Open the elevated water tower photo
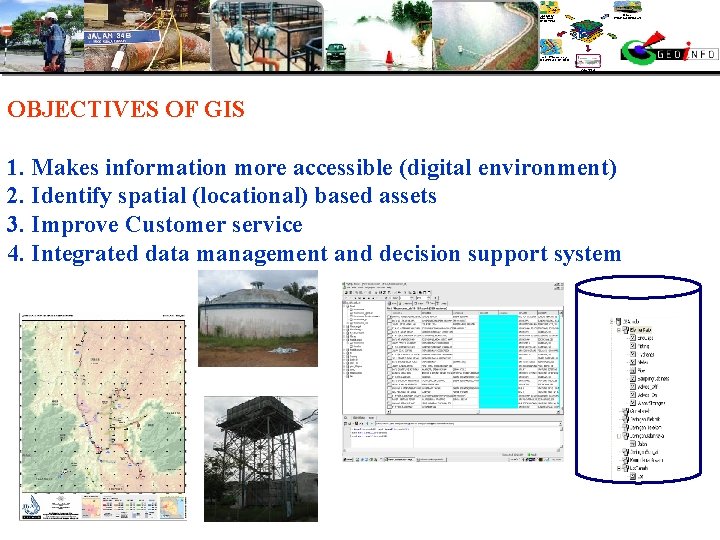 click(261, 459)
